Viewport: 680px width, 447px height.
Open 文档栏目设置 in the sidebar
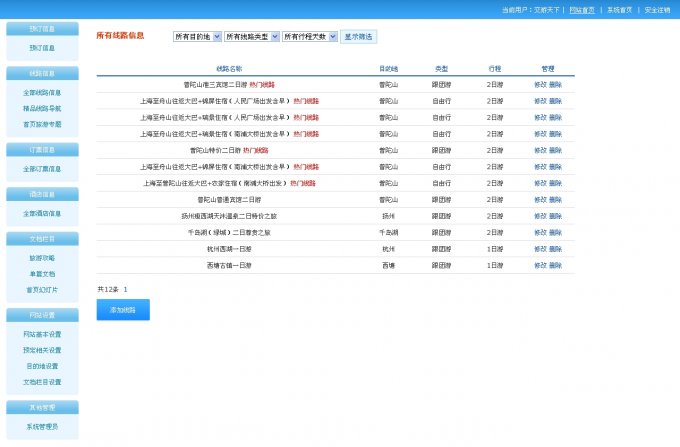point(42,382)
